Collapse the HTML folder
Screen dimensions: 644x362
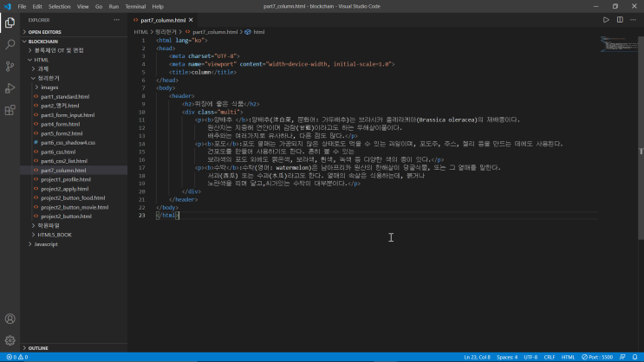74,60
